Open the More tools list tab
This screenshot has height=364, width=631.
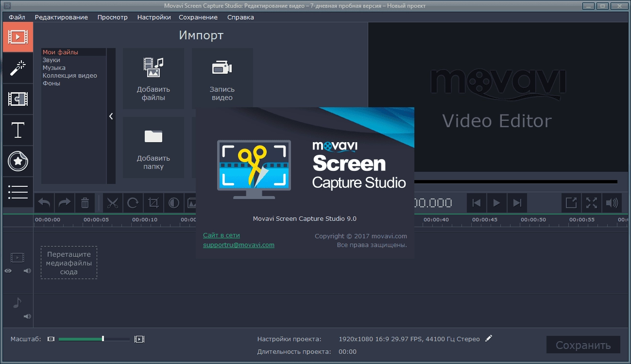point(18,192)
